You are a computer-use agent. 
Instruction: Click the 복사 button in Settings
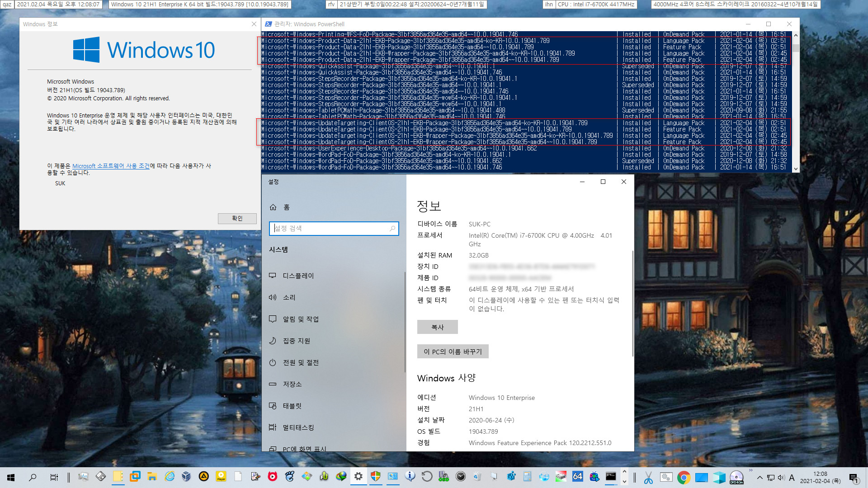(437, 327)
